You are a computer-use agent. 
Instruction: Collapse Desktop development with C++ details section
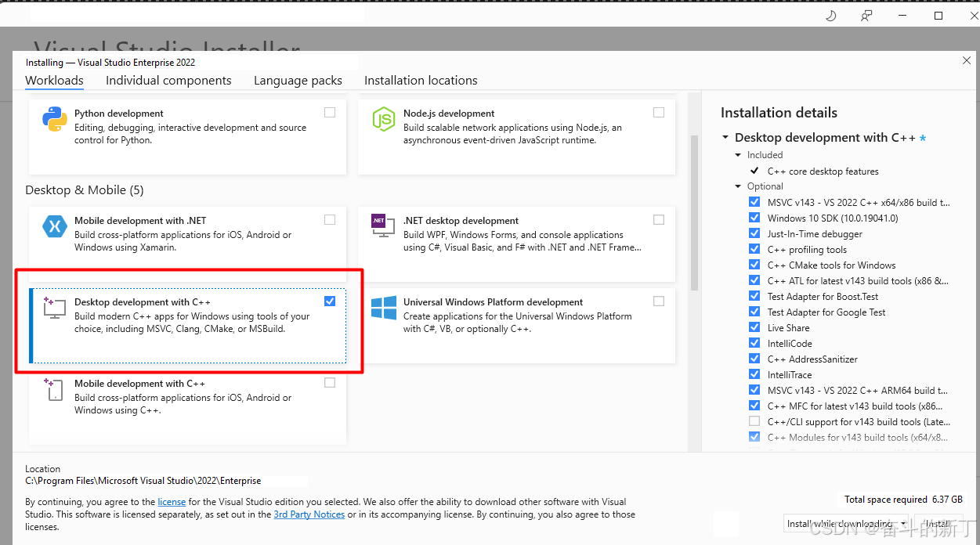[725, 138]
